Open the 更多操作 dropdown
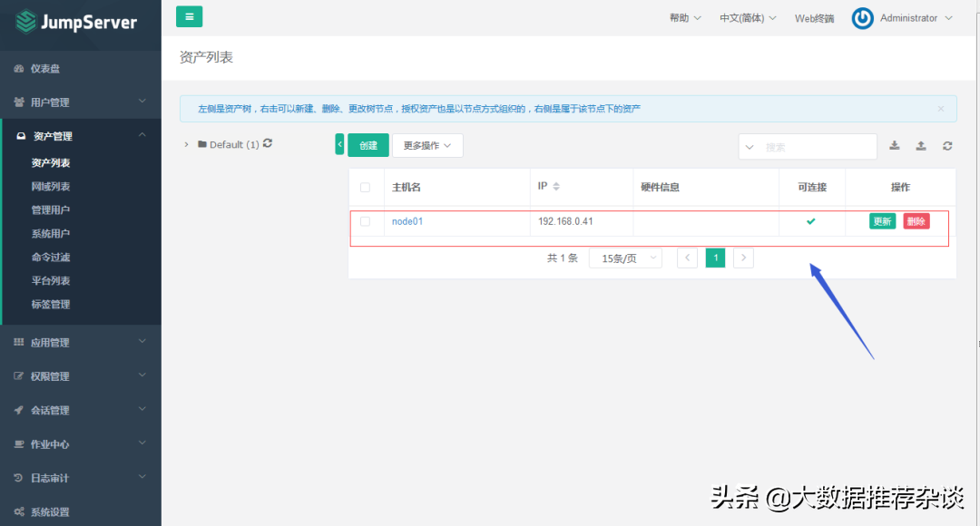Viewport: 980px width, 526px height. click(427, 146)
